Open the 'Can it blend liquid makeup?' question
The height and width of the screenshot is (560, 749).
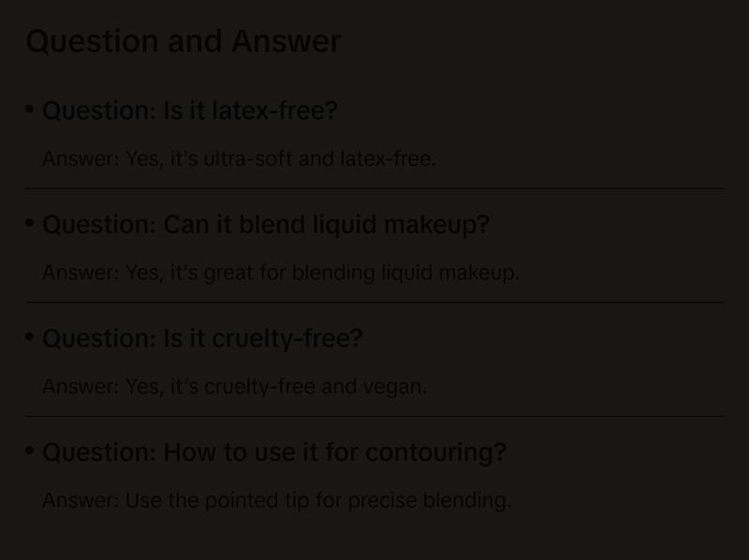pyautogui.click(x=266, y=225)
